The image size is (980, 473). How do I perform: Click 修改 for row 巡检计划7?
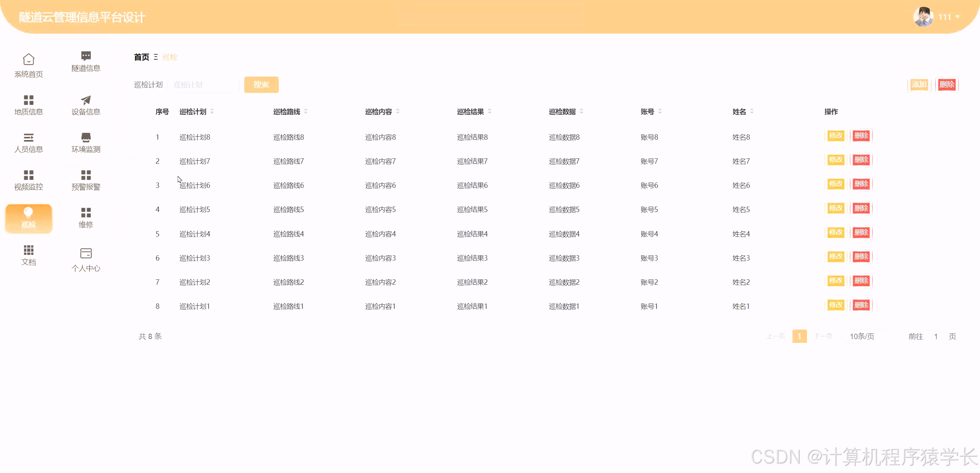pyautogui.click(x=836, y=160)
